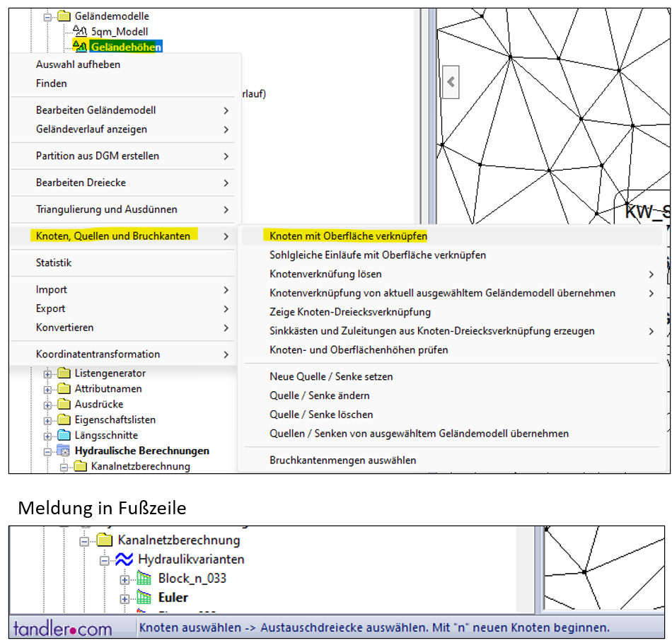Click the Geländemodelle folder icon

point(64,16)
